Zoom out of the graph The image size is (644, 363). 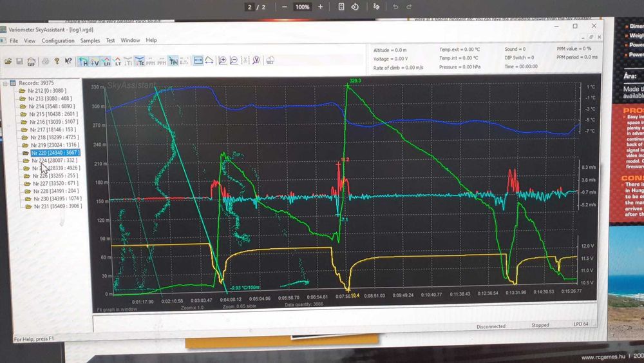(234, 61)
